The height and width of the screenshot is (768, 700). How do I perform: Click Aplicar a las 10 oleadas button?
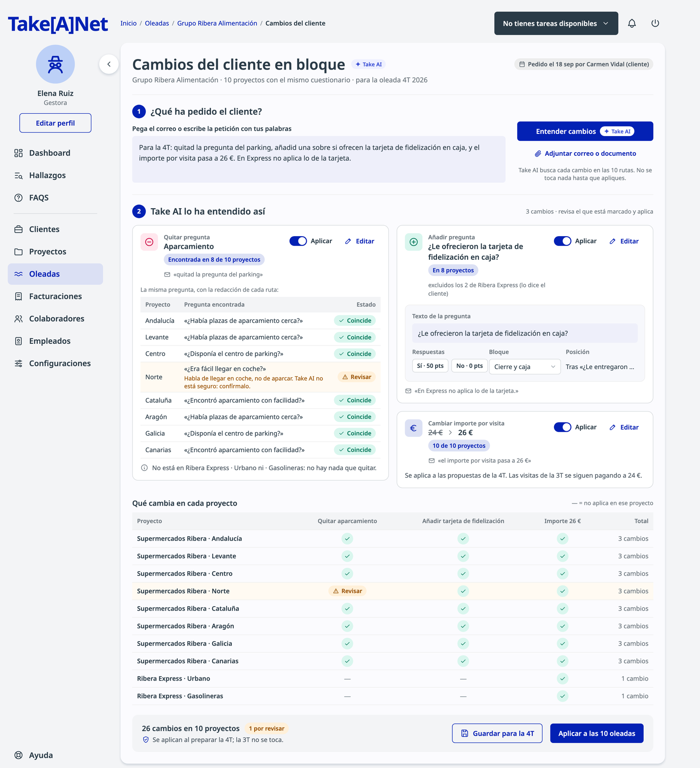click(x=597, y=733)
